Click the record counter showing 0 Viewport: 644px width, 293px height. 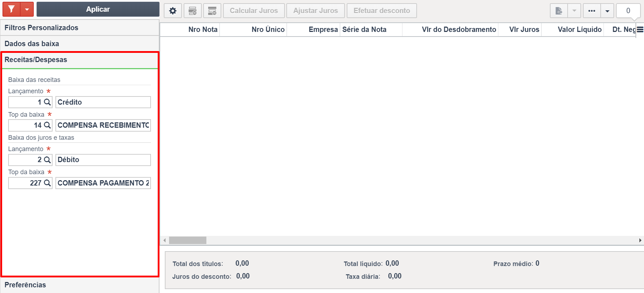(628, 11)
